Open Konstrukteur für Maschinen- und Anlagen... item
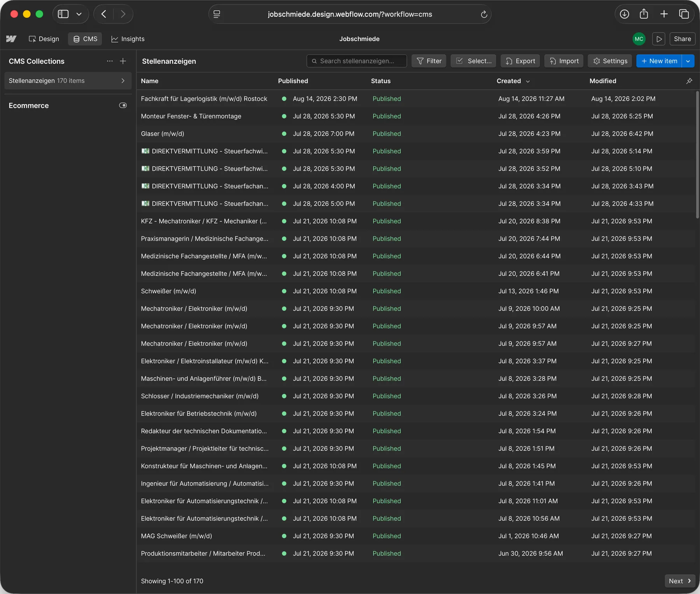 [204, 466]
